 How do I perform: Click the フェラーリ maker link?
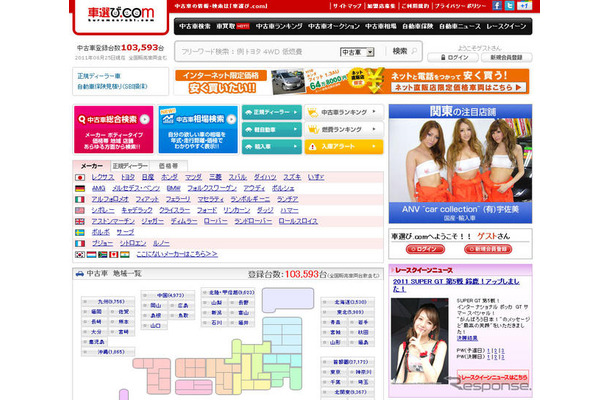pyautogui.click(x=178, y=199)
